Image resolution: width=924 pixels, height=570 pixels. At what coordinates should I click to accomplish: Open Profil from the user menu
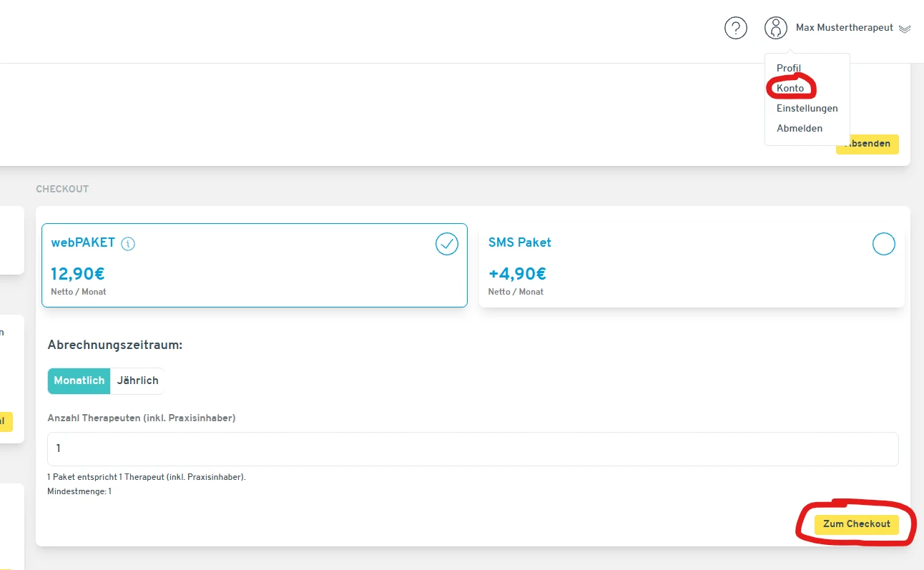(789, 68)
